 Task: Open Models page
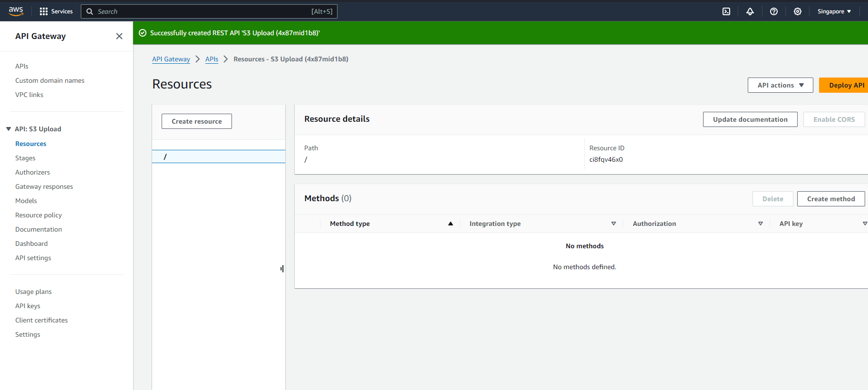coord(26,201)
